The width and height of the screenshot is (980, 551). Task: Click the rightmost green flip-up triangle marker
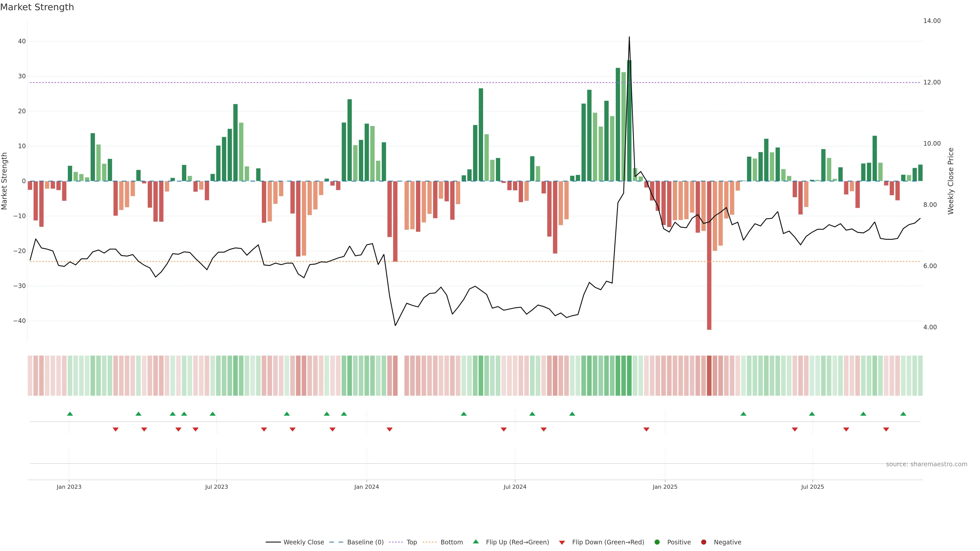903,414
